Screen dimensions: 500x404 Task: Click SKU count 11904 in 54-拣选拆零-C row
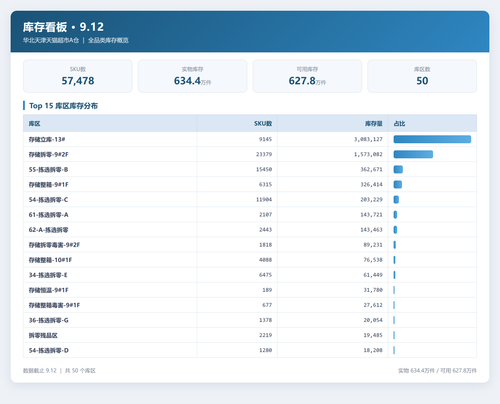[264, 200]
